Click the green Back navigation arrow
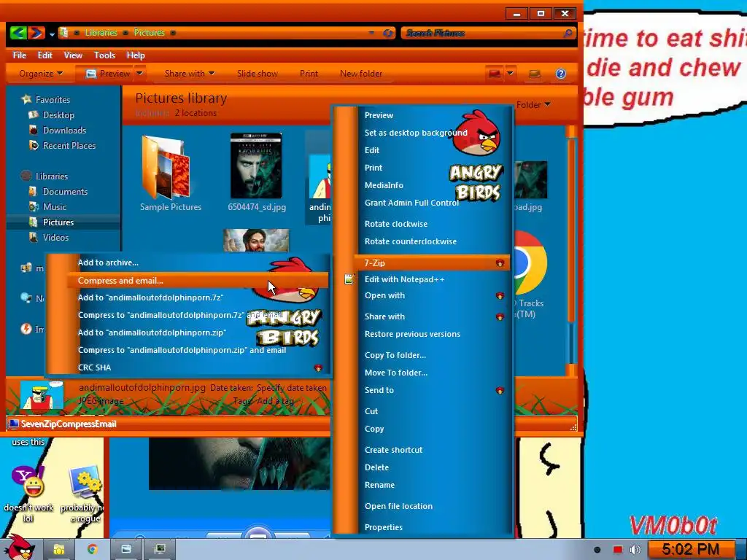The image size is (747, 560). click(18, 32)
